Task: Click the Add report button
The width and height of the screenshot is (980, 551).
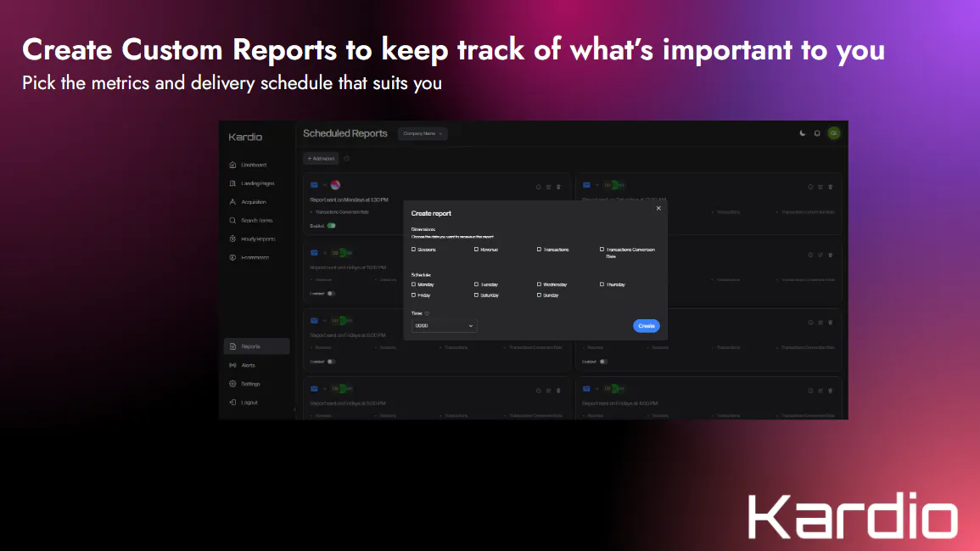Action: (x=321, y=159)
